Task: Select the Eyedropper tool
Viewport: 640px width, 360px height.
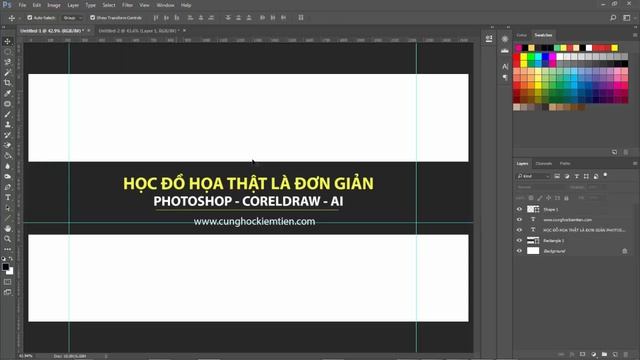Action: (7, 93)
